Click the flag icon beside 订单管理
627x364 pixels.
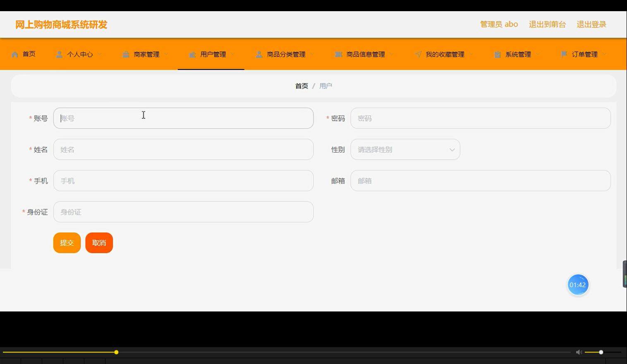[x=564, y=54]
